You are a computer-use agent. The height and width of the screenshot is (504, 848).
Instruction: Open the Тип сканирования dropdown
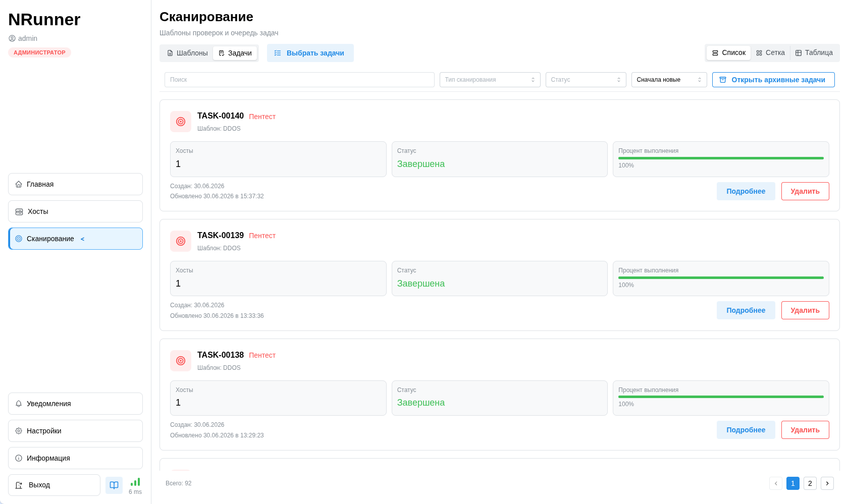490,80
